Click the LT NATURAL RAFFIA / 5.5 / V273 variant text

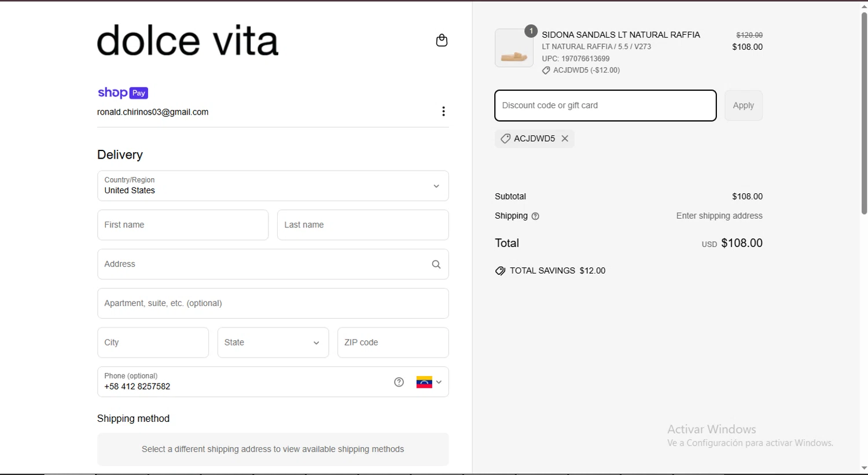(x=597, y=47)
